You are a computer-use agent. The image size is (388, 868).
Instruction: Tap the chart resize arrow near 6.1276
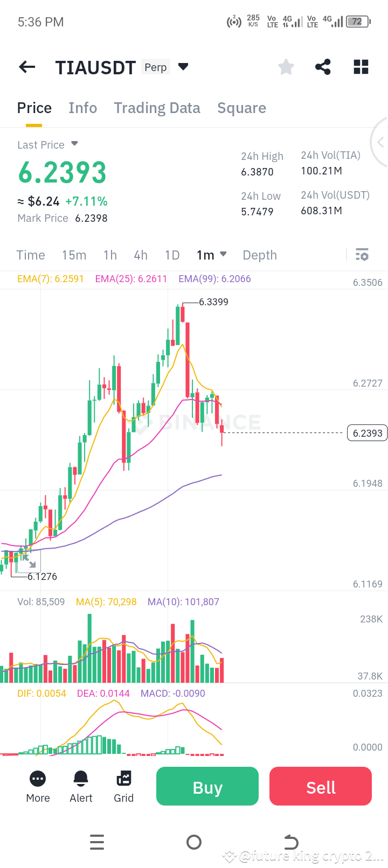click(31, 561)
